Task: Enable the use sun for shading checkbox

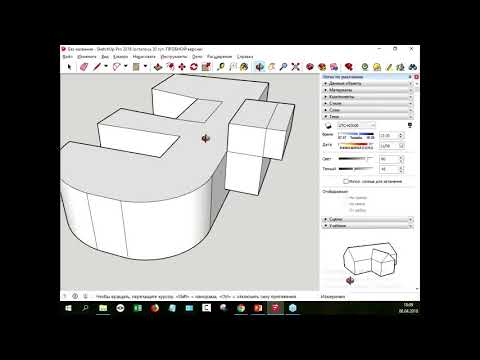Action: [x=346, y=181]
